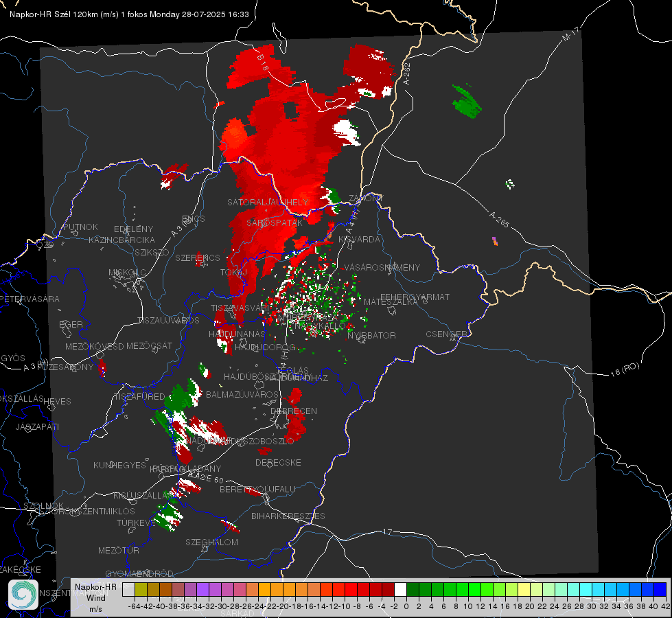Screen dimensions: 672x618
Task: Select the purple -34 m/s legend swatch
Action: [x=202, y=589]
